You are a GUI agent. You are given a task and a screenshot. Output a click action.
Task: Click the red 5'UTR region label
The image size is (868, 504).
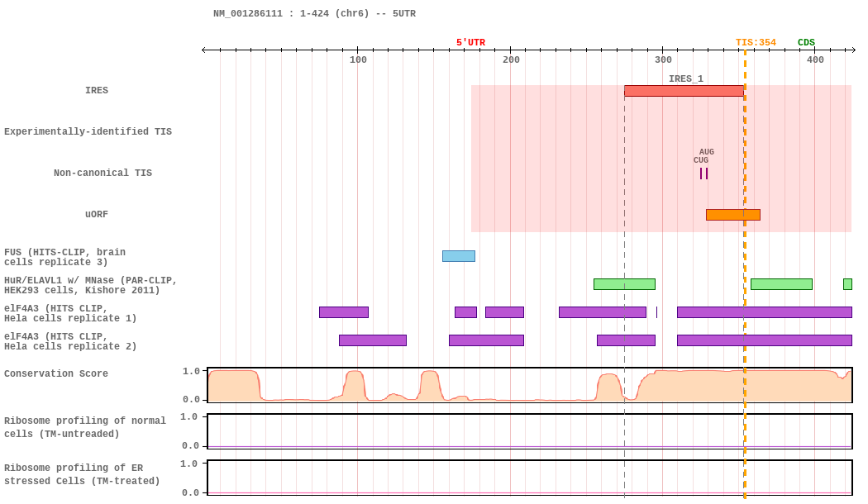tap(470, 43)
